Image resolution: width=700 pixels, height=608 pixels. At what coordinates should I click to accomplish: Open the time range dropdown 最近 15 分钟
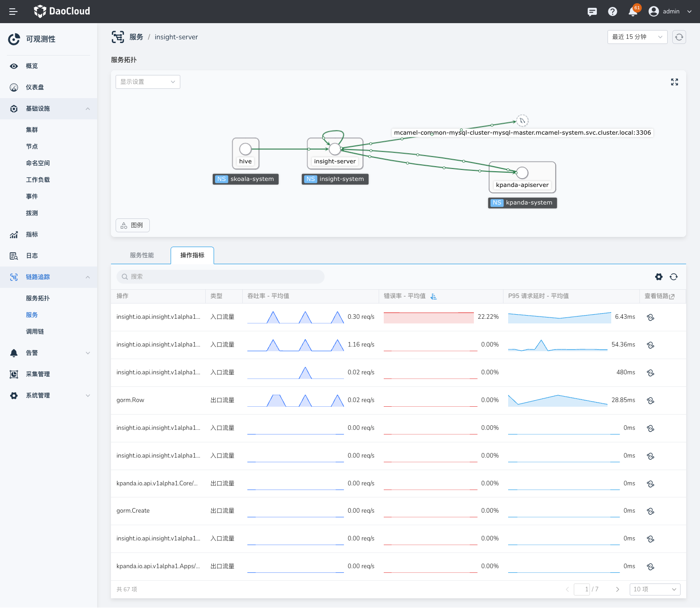637,37
